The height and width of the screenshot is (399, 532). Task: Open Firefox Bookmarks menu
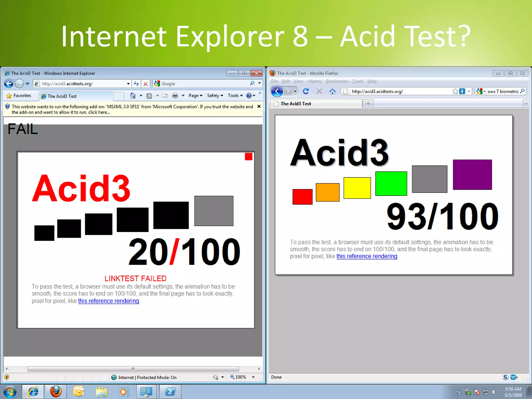(x=337, y=81)
